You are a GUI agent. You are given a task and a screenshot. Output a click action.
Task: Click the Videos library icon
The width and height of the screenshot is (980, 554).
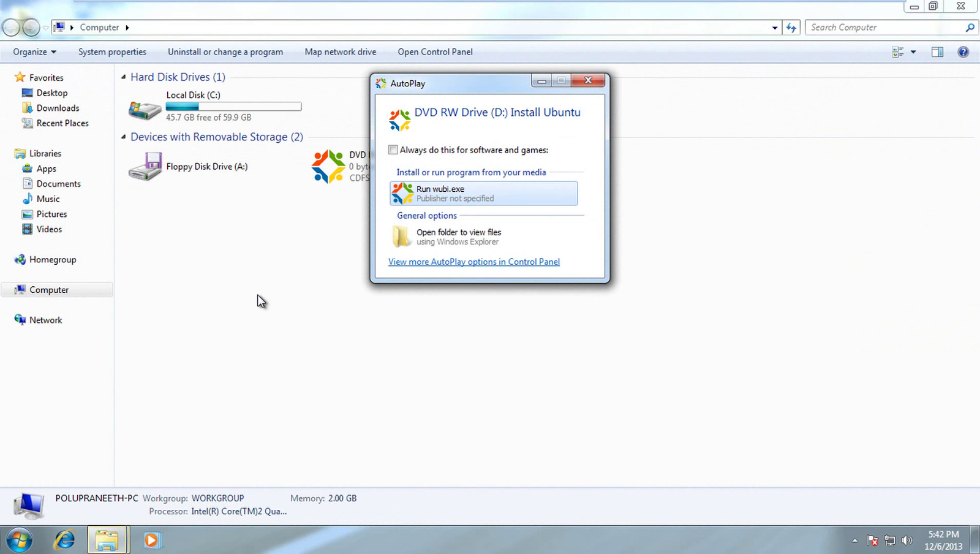pyautogui.click(x=27, y=229)
